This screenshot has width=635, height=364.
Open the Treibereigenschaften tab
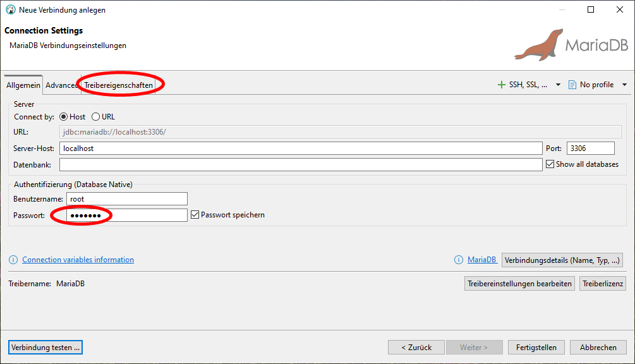(x=119, y=85)
